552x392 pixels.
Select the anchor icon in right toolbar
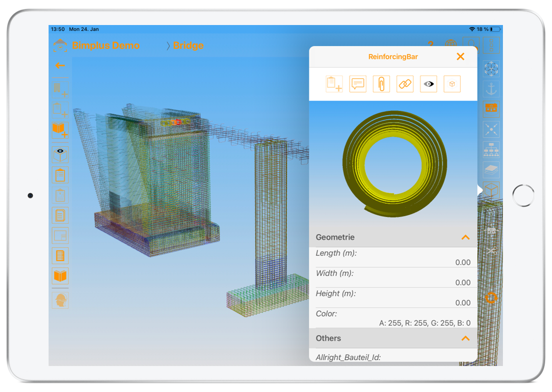(x=491, y=89)
